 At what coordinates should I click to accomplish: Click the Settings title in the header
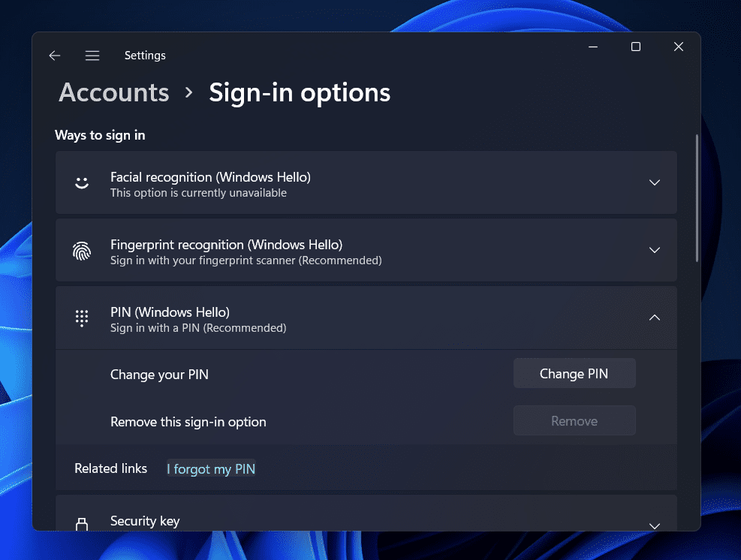coord(145,55)
